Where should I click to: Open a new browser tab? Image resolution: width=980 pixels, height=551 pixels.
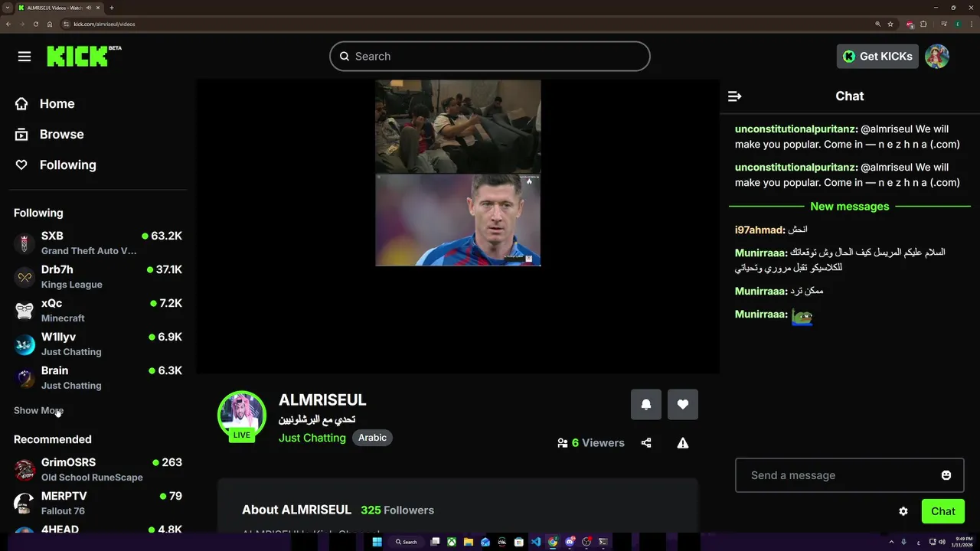tap(112, 8)
